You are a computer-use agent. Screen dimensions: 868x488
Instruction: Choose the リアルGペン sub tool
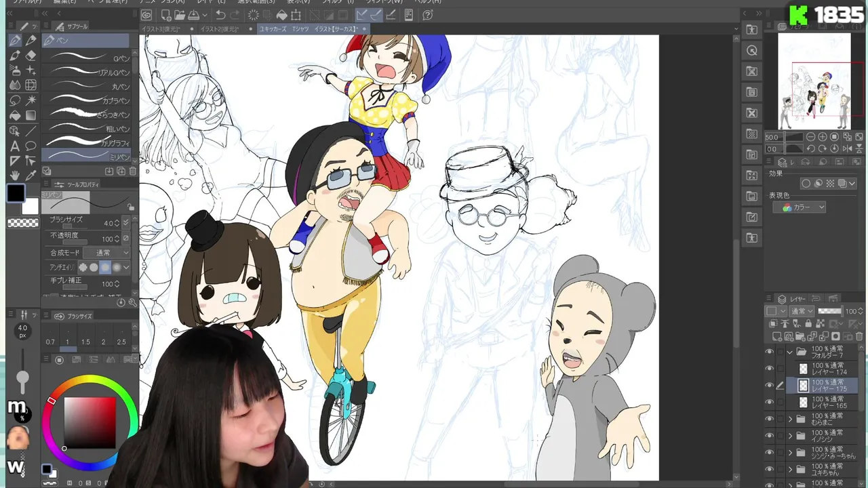click(x=87, y=72)
